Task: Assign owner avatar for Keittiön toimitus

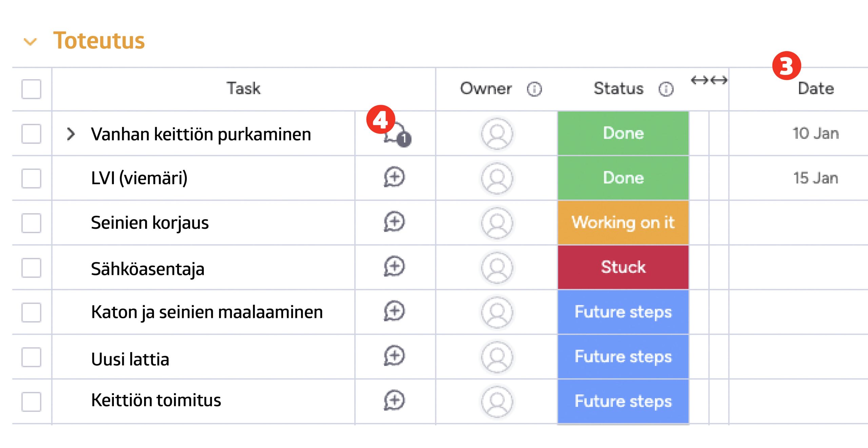Action: pos(497,402)
